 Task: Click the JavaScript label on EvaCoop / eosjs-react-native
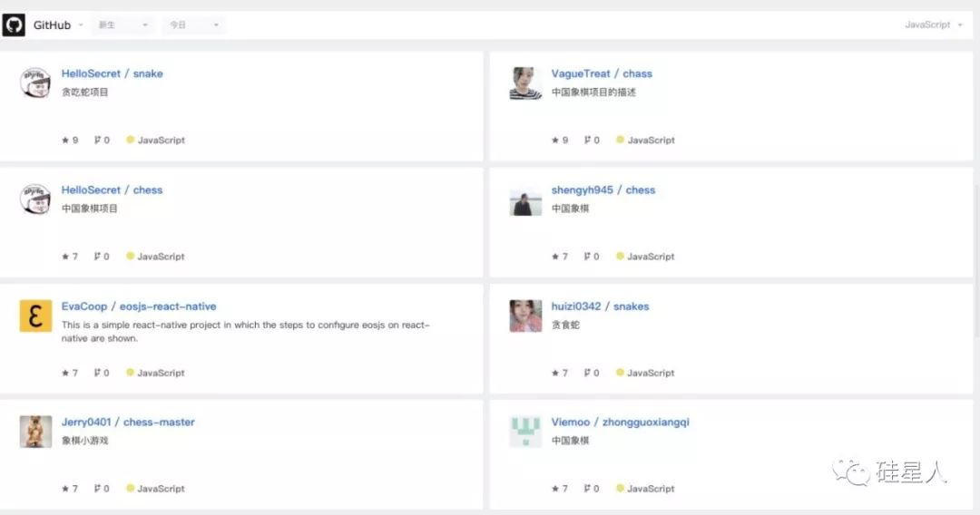(x=162, y=373)
